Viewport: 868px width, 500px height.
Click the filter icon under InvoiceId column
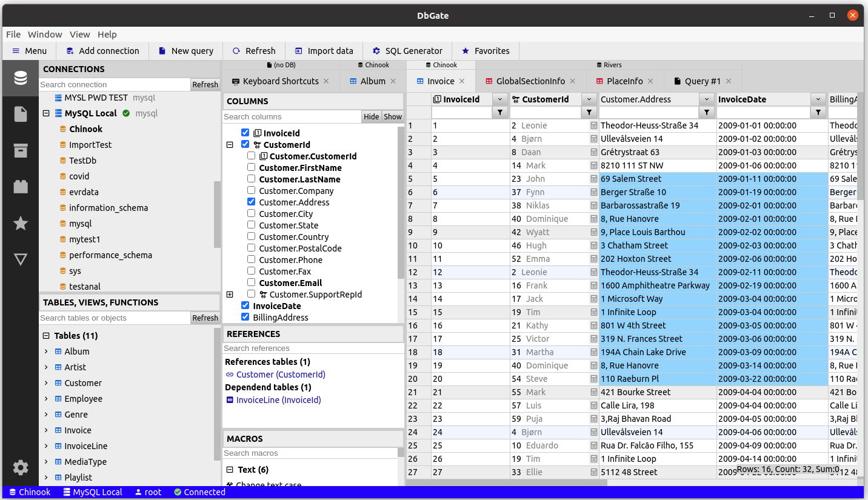(500, 113)
